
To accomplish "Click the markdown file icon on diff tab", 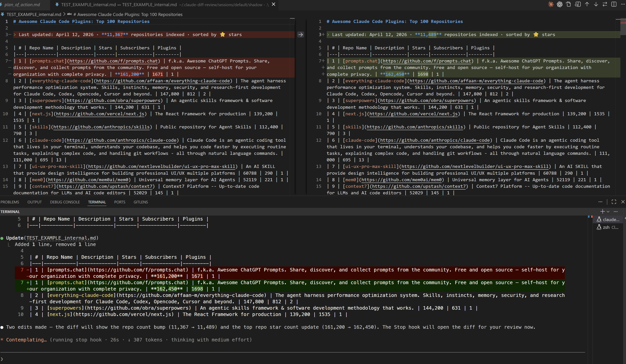I will tap(57, 4).
